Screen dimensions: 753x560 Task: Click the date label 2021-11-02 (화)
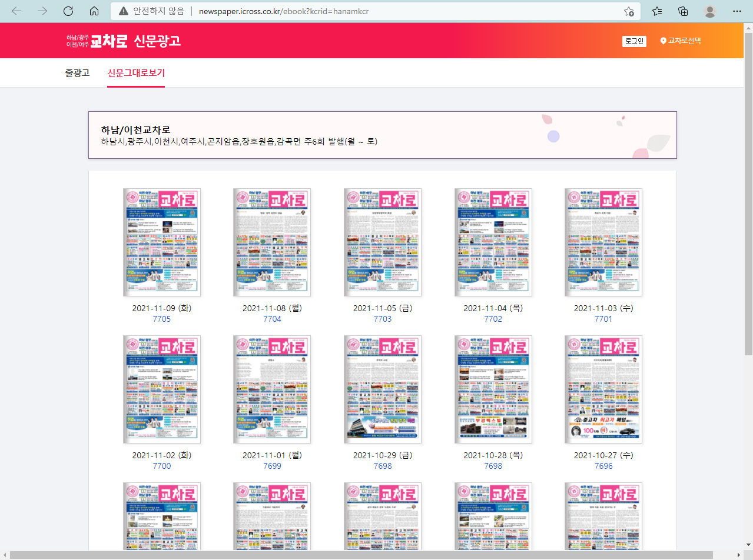point(162,455)
